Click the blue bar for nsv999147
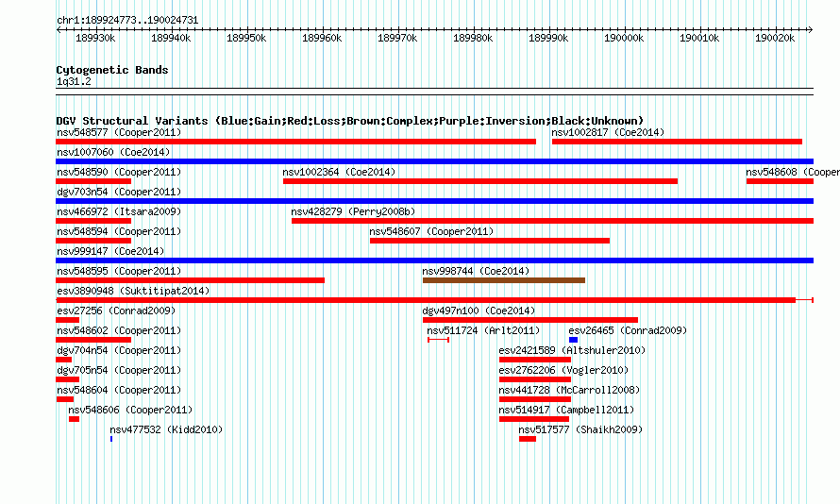This screenshot has height=504, width=840. [434, 260]
